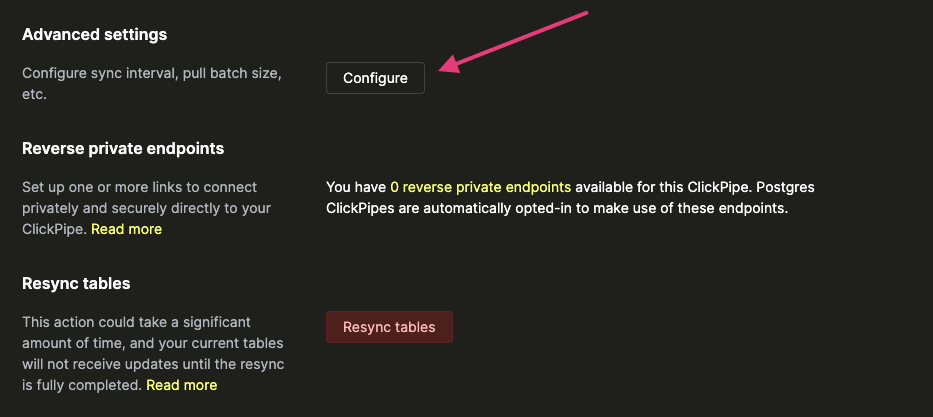Viewport: 933px width, 417px height.
Task: Open Read more about reverse private endpoints
Action: 126,229
